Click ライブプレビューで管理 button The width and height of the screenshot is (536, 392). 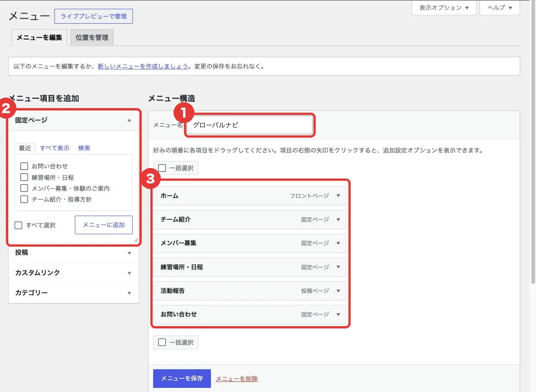click(93, 16)
